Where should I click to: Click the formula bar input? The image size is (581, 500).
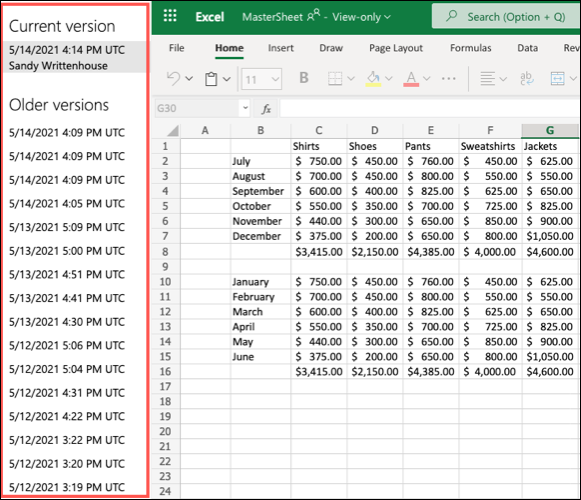click(430, 108)
